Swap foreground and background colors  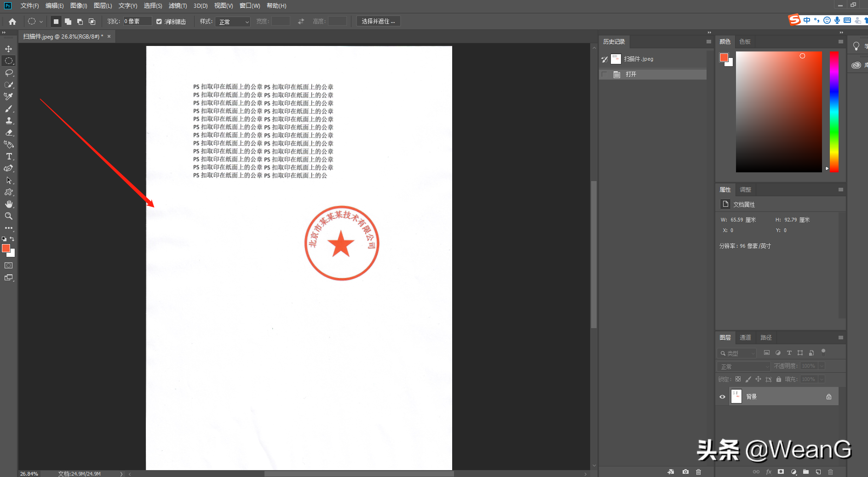tap(12, 239)
